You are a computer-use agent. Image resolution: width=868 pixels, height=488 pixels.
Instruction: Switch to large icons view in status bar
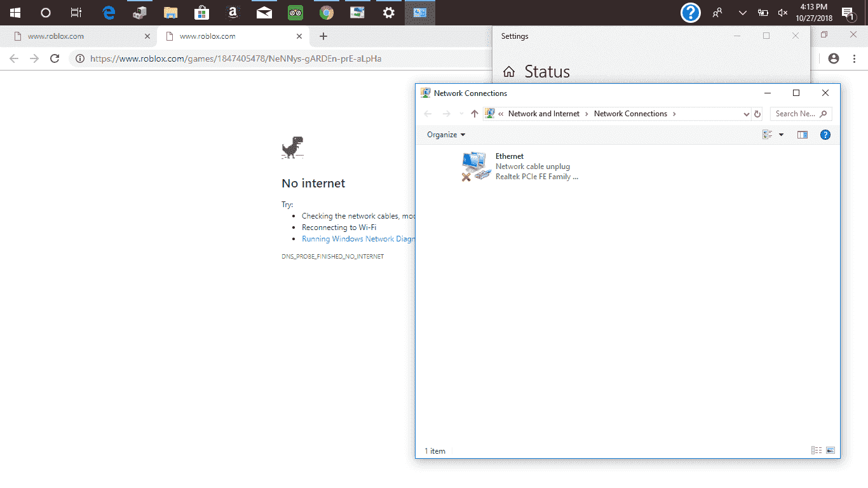click(831, 451)
